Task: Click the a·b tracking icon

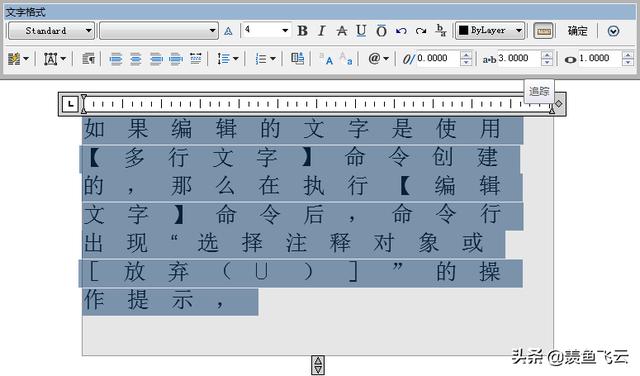Action: click(489, 60)
